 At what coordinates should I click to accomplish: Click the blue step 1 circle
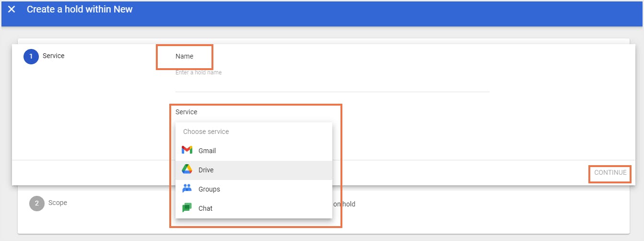click(x=31, y=56)
